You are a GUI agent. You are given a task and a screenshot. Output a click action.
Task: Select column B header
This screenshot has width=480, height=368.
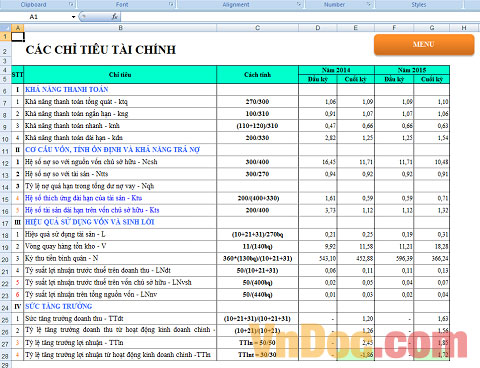(120, 28)
